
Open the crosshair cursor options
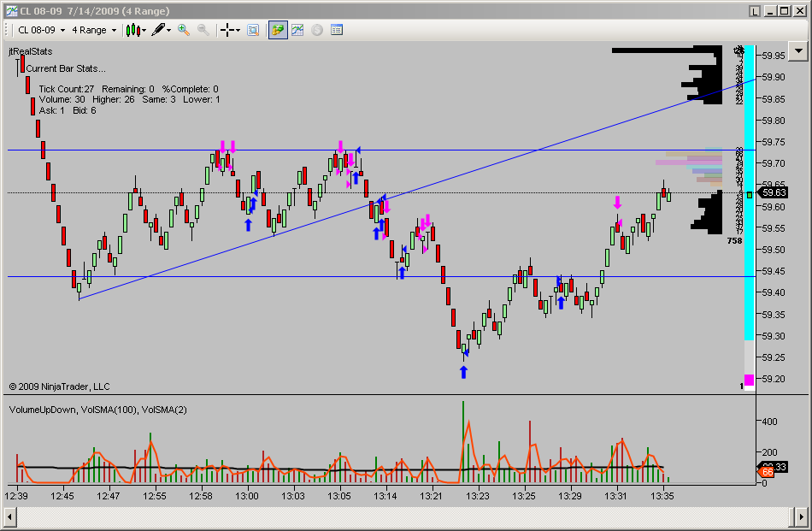point(230,30)
